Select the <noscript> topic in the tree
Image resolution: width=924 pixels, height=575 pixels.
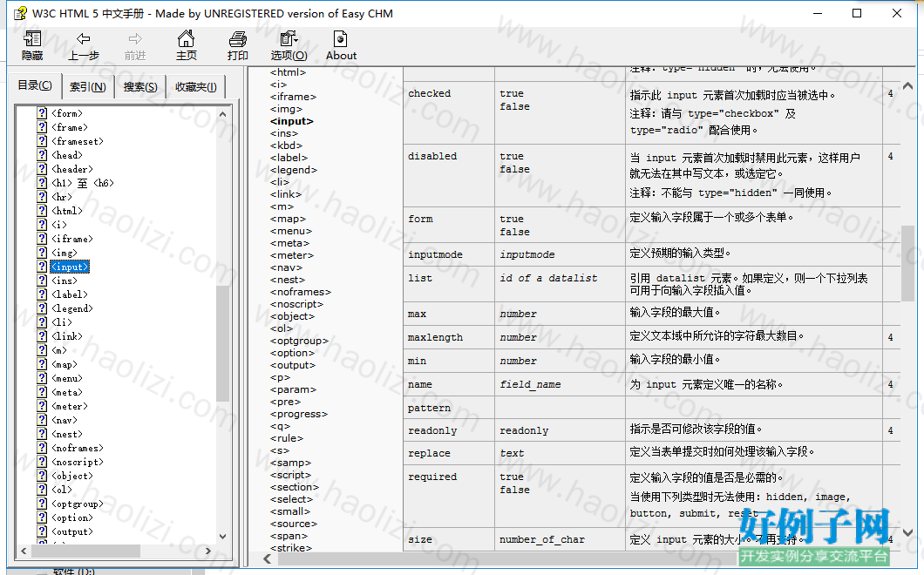78,462
